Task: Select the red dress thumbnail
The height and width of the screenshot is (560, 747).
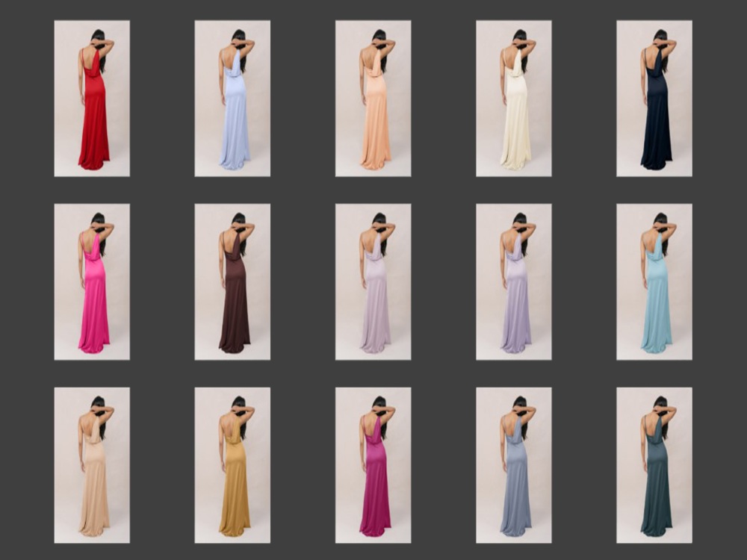Action: 92,99
